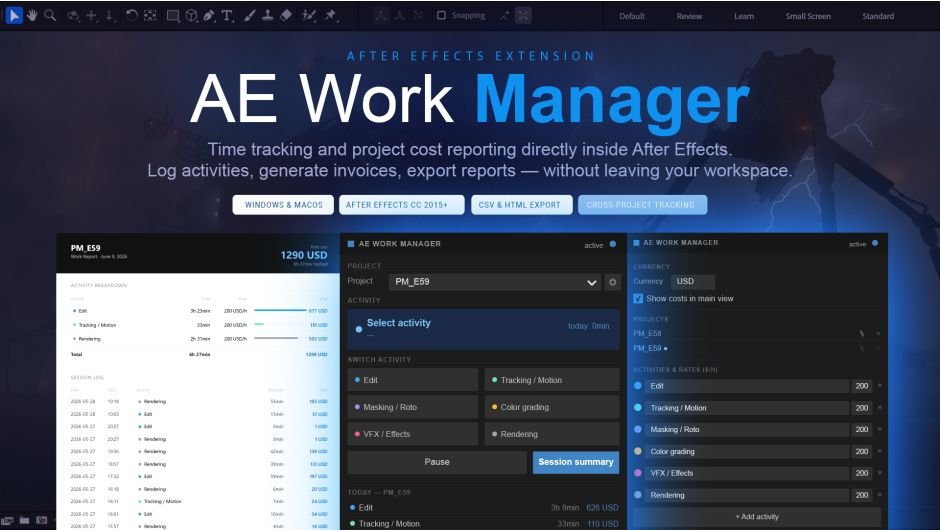
Task: Switch activity to Color grading button
Action: point(552,407)
